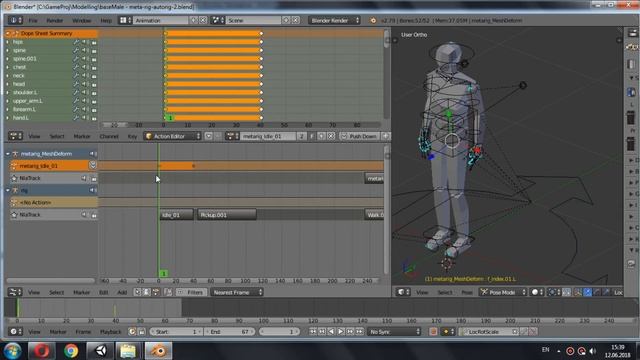Open the Dope Sheet editor type menu
Viewport: 640px width, 360px height.
[x=15, y=136]
